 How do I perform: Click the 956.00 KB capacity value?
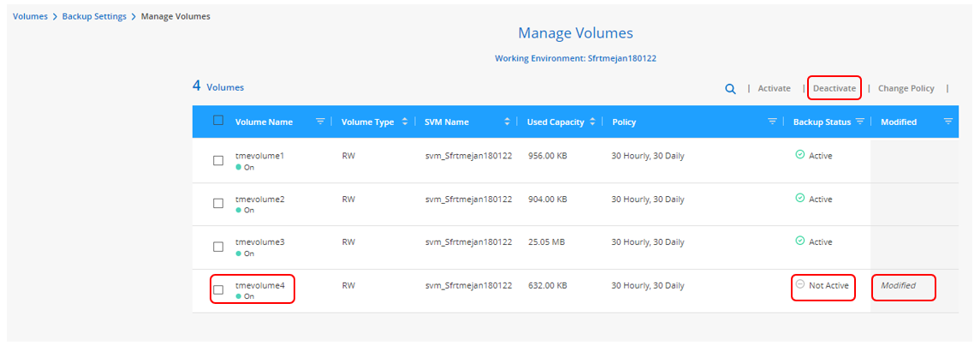[548, 156]
